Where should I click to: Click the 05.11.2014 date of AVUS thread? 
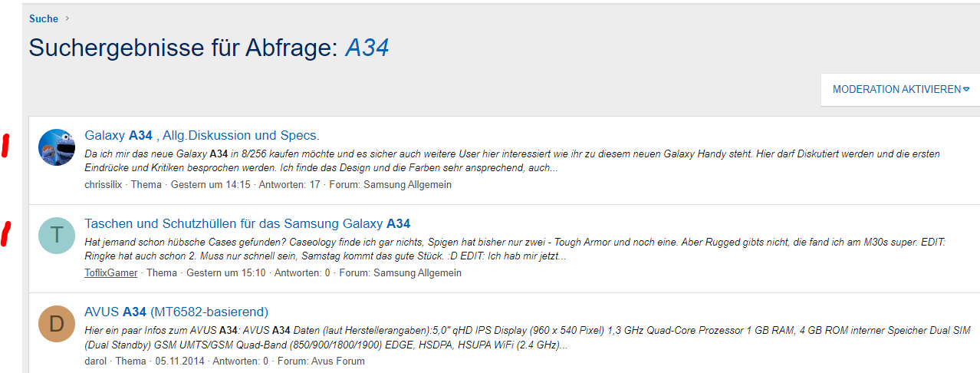tap(179, 361)
